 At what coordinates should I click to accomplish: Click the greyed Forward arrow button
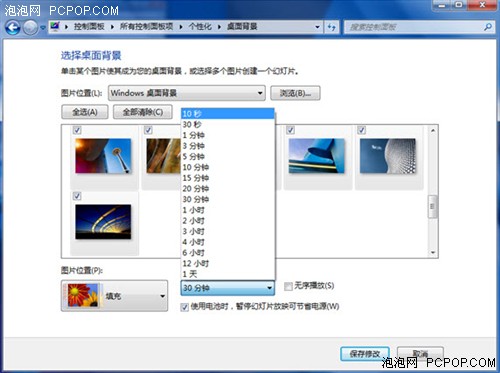[x=30, y=27]
